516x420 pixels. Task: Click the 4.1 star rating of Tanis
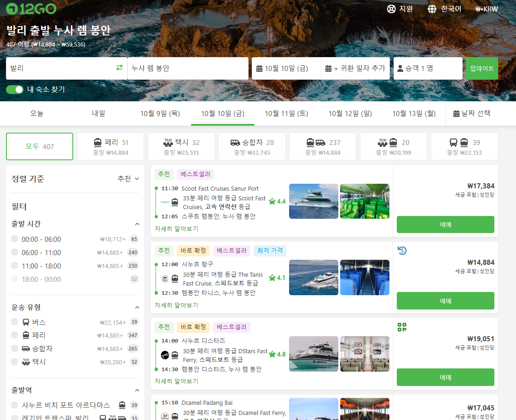277,278
